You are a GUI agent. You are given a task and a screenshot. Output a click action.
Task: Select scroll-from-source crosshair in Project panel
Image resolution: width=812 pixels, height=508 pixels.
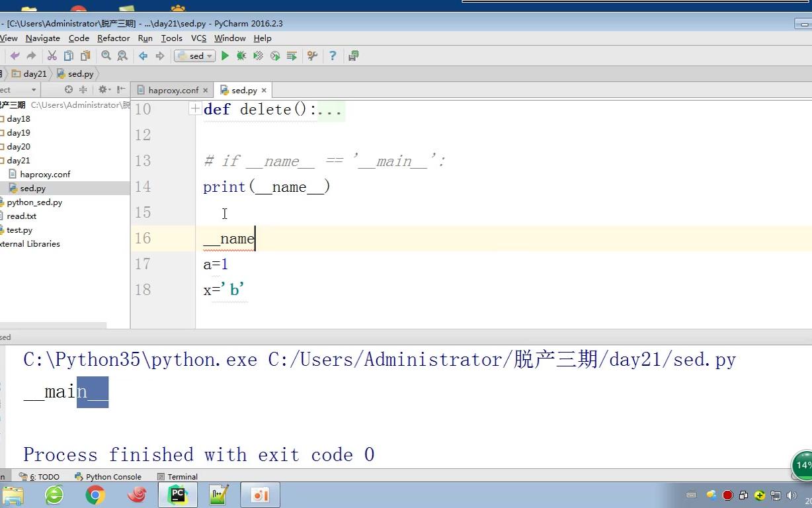coord(69,90)
